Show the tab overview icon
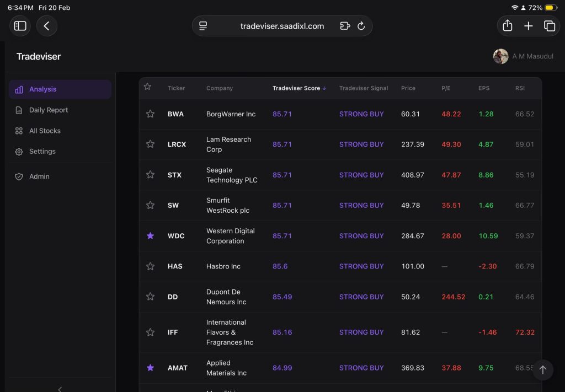Screen dimensions: 565x392 [549, 26]
